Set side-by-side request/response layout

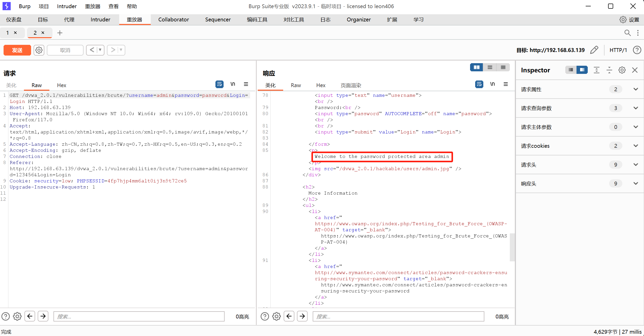pyautogui.click(x=476, y=67)
